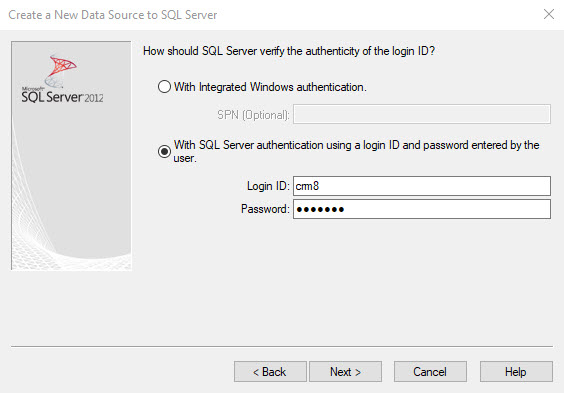Click the red SQL Server sail emblem
Viewport: 564px width, 393px height.
coord(63,67)
